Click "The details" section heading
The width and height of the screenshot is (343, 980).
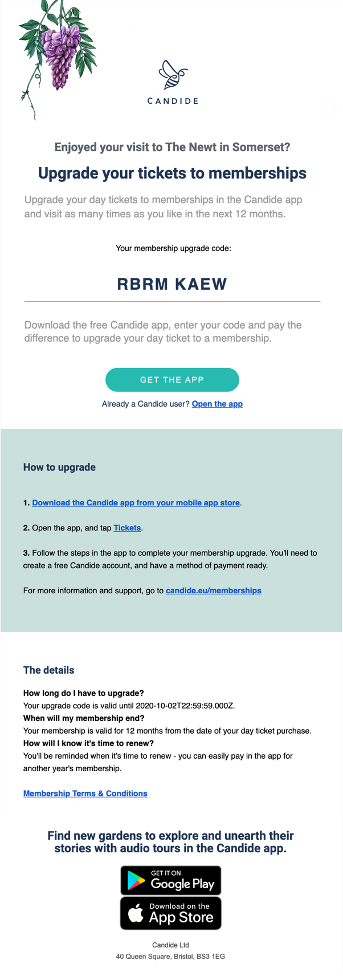[49, 670]
